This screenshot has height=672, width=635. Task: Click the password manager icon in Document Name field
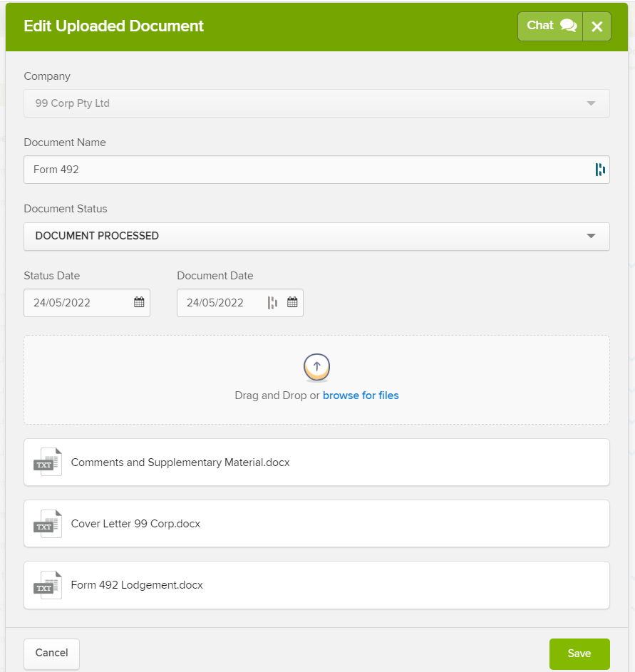(x=600, y=170)
